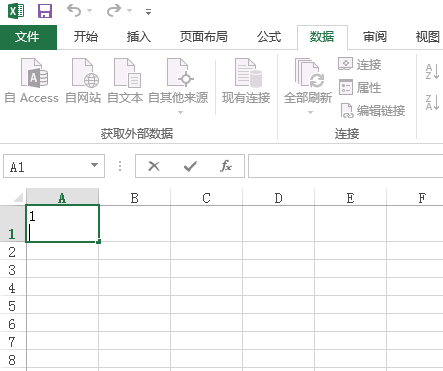The height and width of the screenshot is (371, 443).
Task: Select the 数据 (Data) tab
Action: pyautogui.click(x=322, y=37)
